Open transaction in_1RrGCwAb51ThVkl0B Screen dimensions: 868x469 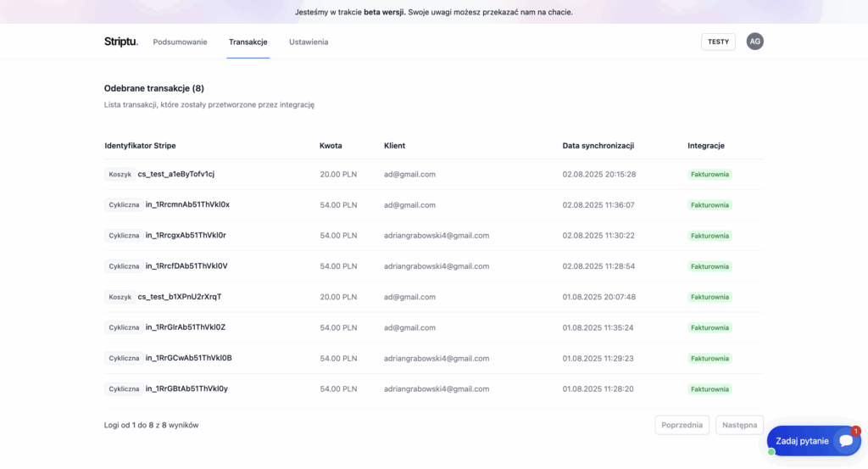188,358
